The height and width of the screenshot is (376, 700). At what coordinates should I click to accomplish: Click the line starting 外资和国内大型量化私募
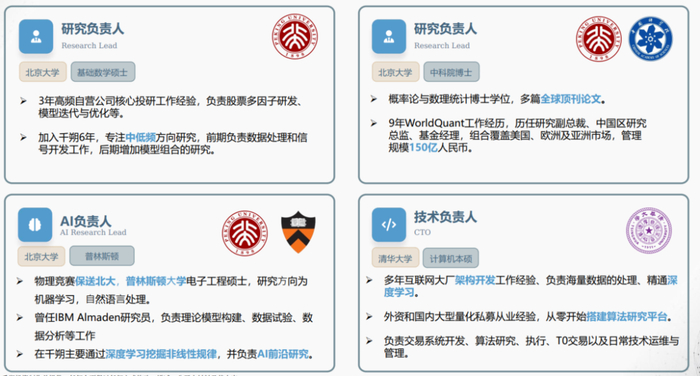528,317
